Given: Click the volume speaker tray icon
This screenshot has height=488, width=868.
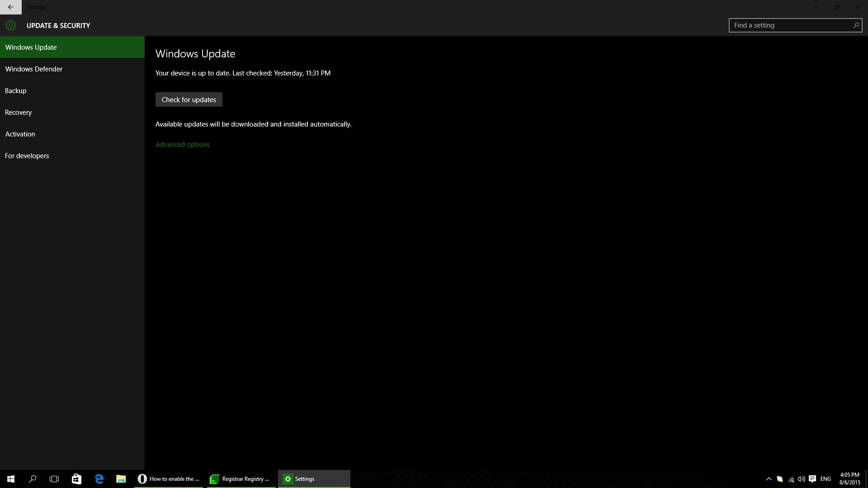Looking at the screenshot, I should point(801,479).
